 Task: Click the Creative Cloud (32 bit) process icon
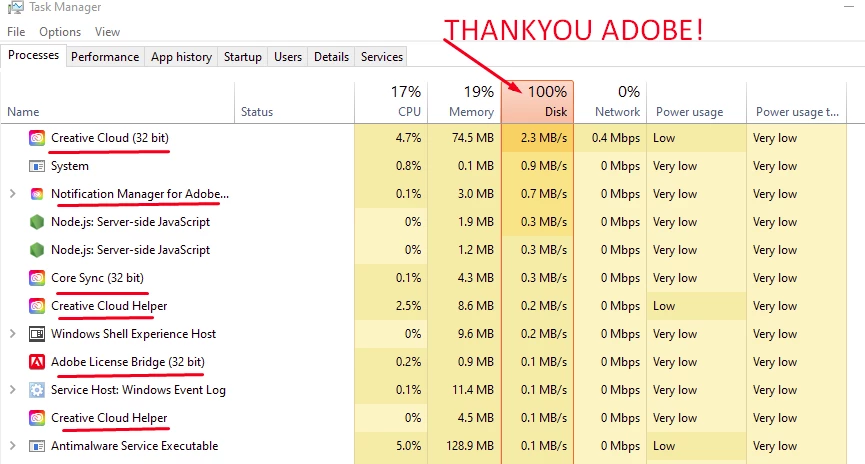pyautogui.click(x=37, y=138)
